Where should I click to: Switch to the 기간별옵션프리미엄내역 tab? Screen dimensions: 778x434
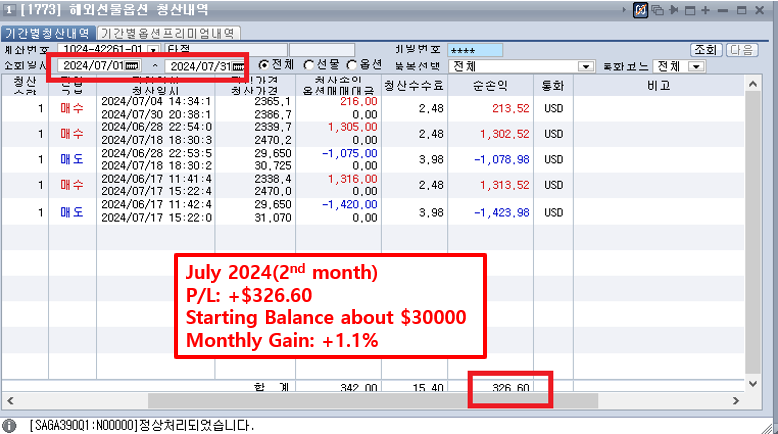point(168,33)
